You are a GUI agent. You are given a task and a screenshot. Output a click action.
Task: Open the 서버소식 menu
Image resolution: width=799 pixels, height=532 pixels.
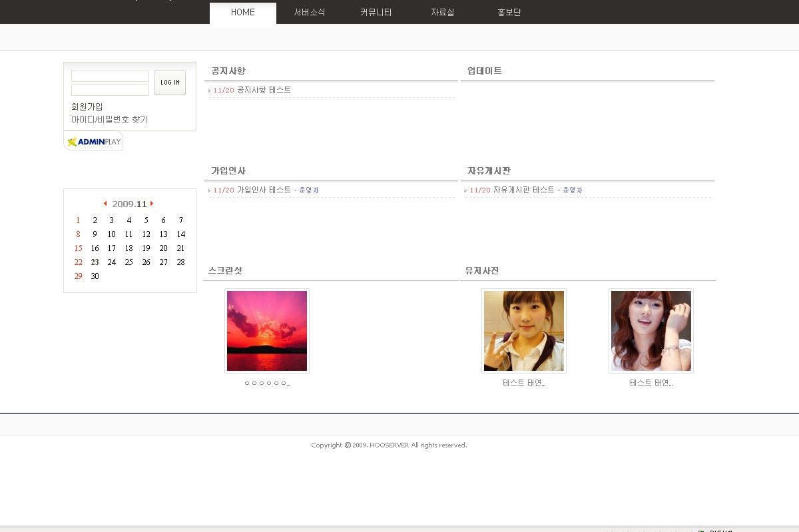310,13
